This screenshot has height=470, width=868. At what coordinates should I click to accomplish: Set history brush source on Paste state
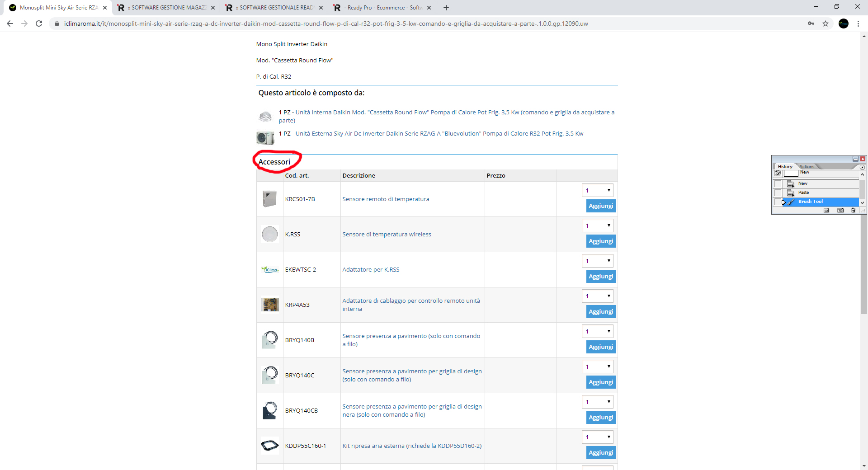778,193
